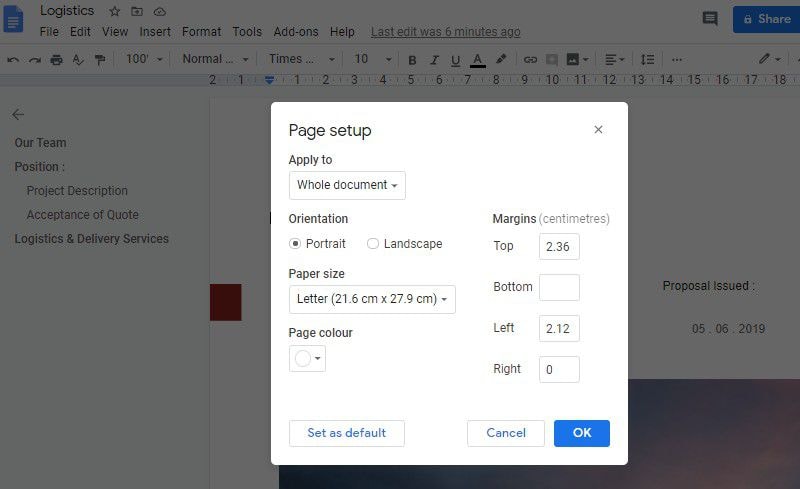Open text alignment options
The image size is (800, 489).
[614, 60]
